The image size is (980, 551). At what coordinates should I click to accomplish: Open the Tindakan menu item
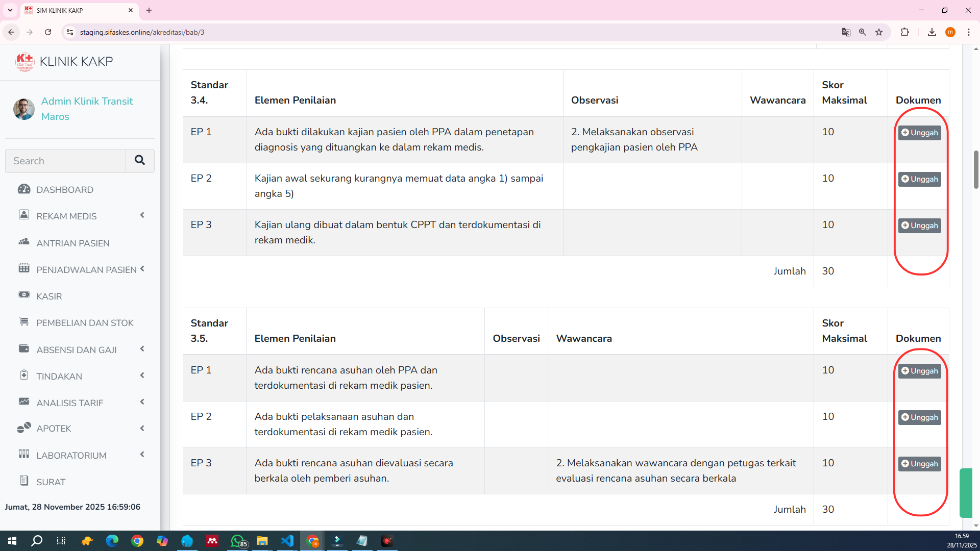(59, 377)
